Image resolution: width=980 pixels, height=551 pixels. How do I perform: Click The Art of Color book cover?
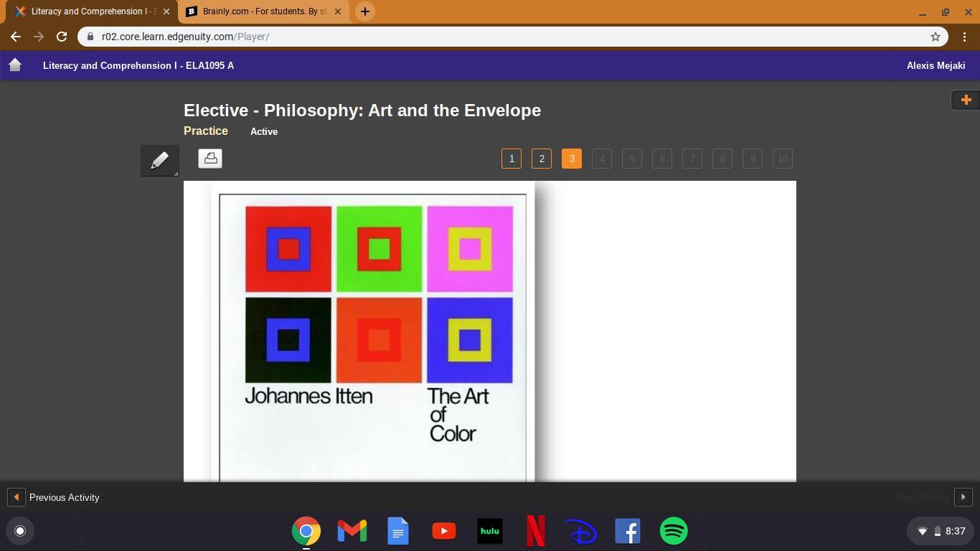click(373, 332)
